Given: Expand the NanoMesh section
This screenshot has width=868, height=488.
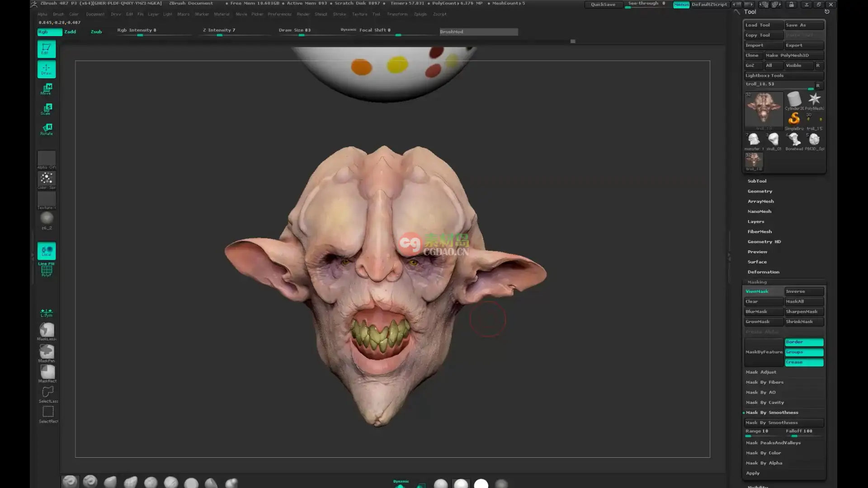Looking at the screenshot, I should click(x=759, y=211).
